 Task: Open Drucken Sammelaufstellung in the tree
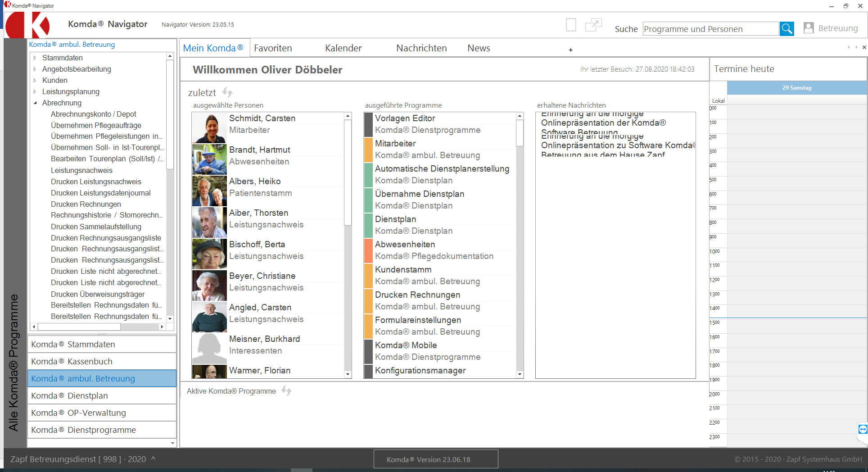(x=96, y=227)
